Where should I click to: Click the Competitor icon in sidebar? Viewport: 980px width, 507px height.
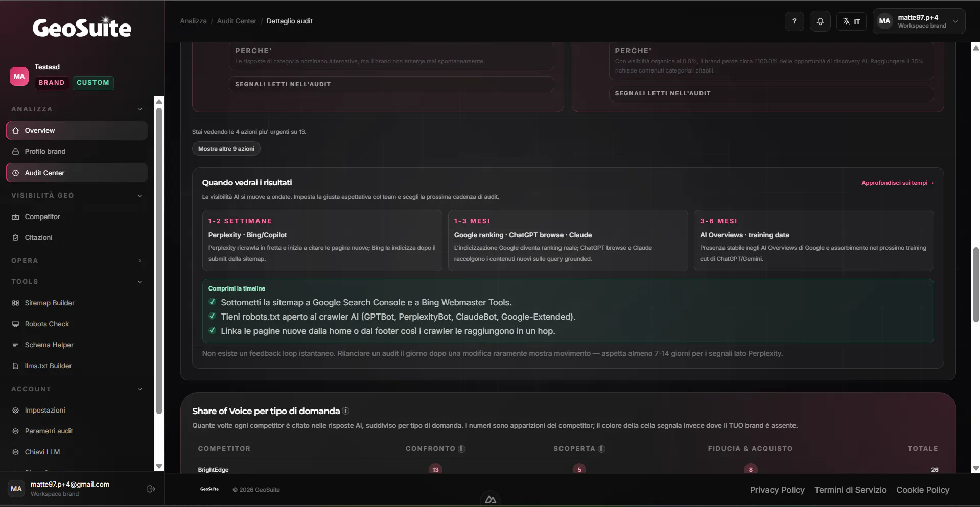pos(16,216)
